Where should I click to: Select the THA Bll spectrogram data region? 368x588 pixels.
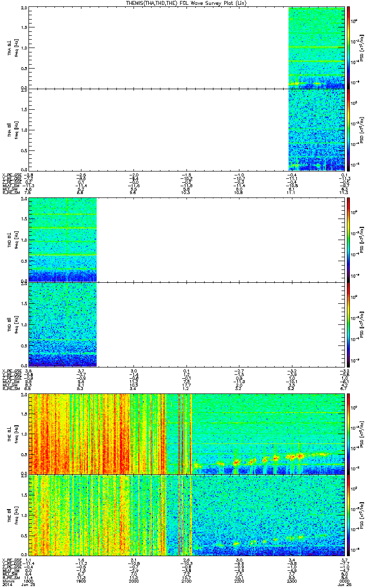pyautogui.click(x=316, y=130)
